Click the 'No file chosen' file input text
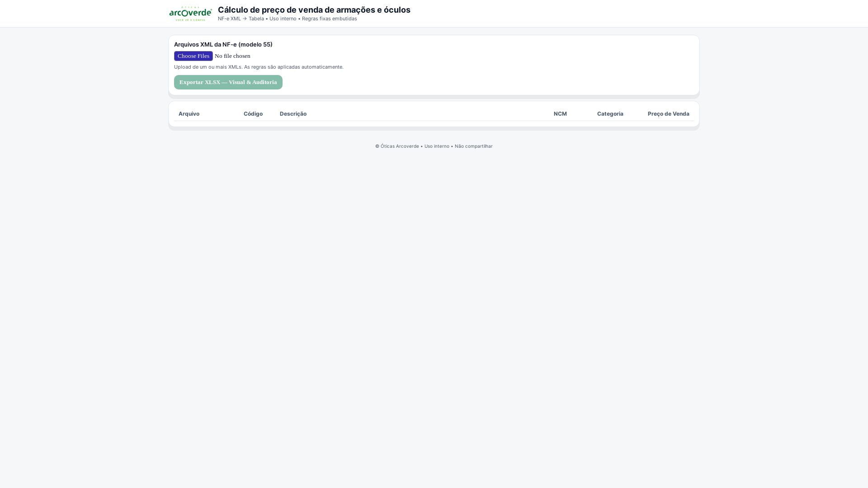 (x=232, y=56)
